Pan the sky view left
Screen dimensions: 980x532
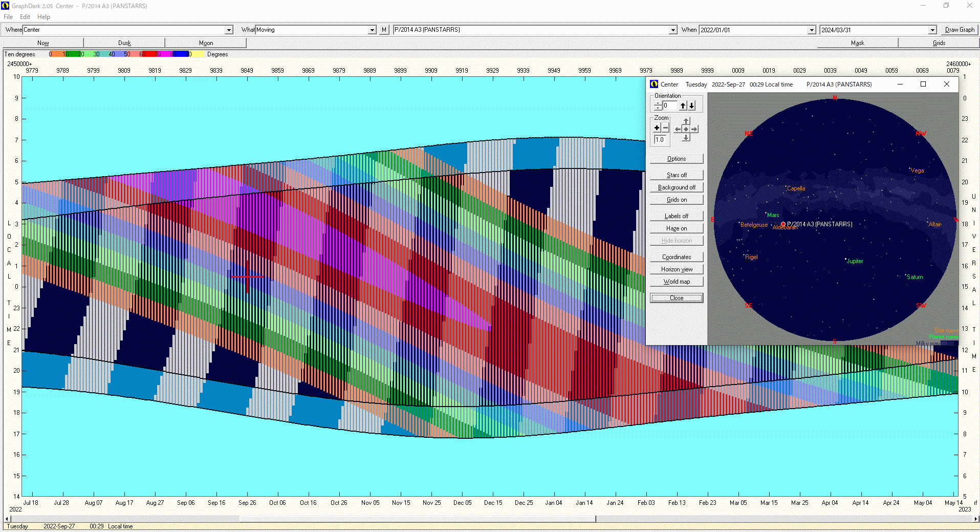[678, 129]
